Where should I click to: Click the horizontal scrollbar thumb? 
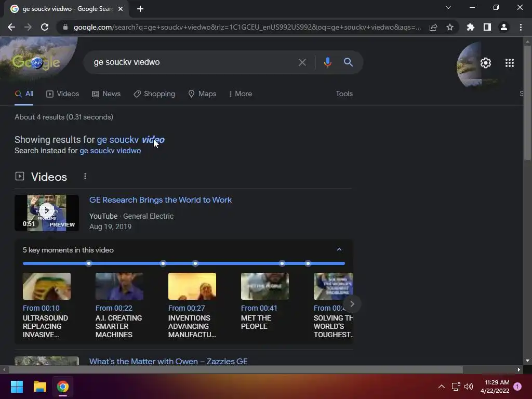click(x=235, y=369)
